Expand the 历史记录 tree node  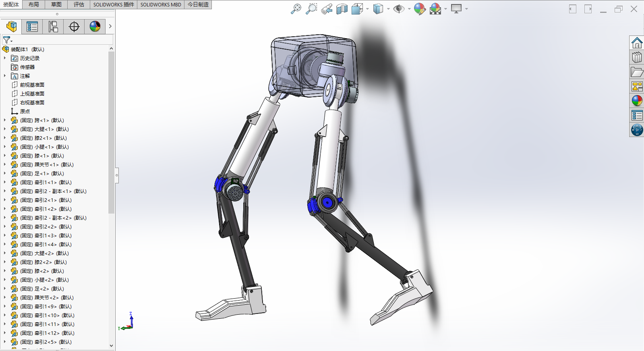pos(5,58)
